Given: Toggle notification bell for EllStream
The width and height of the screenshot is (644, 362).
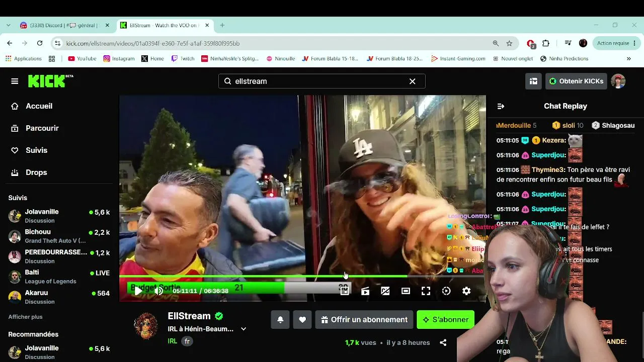Looking at the screenshot, I should coord(280,319).
